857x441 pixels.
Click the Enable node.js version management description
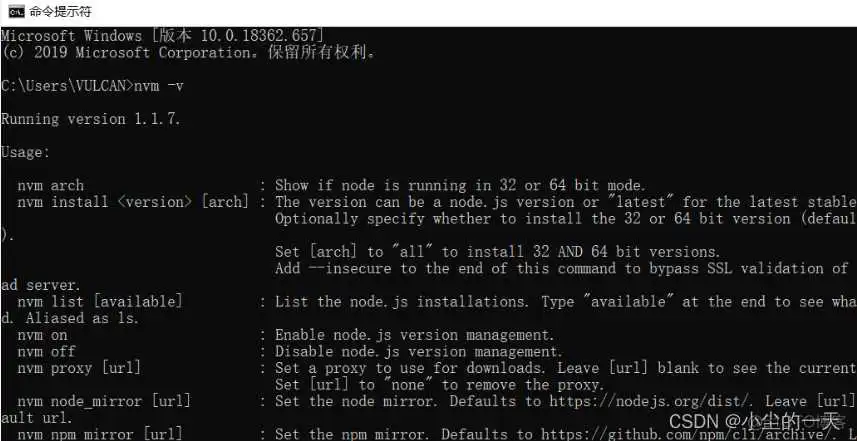(414, 335)
